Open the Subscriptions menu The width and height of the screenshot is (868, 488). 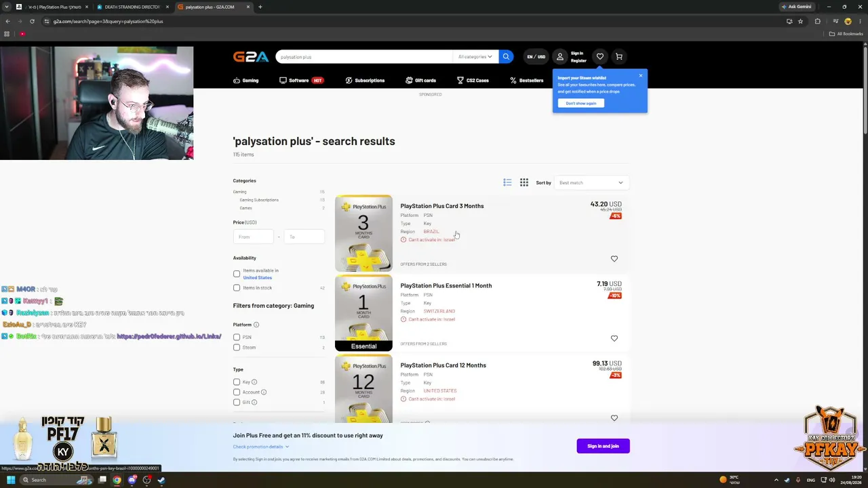pyautogui.click(x=365, y=81)
